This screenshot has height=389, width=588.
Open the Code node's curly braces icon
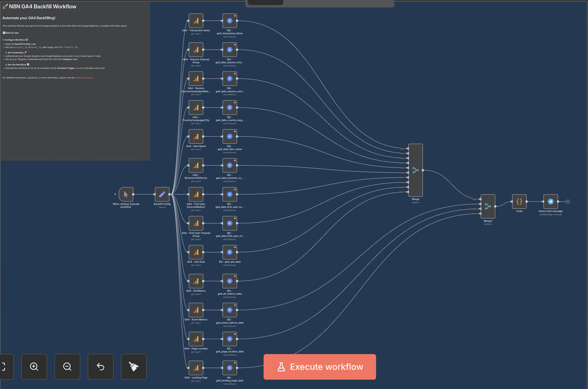pos(519,201)
